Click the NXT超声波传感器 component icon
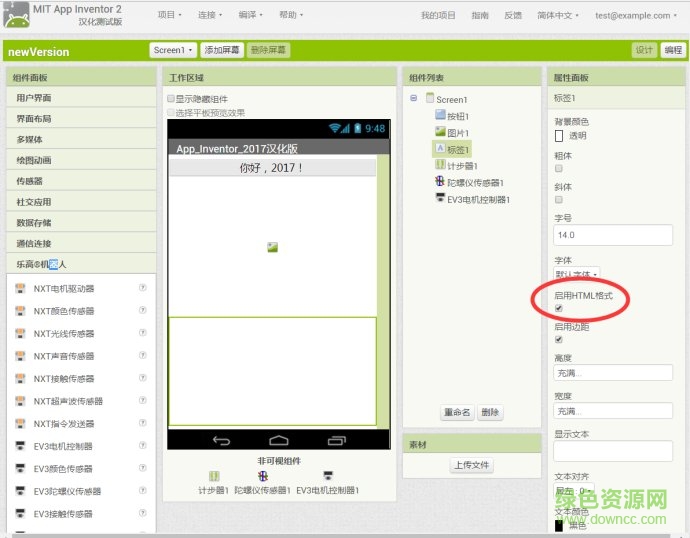The width and height of the screenshot is (690, 538). tap(20, 401)
